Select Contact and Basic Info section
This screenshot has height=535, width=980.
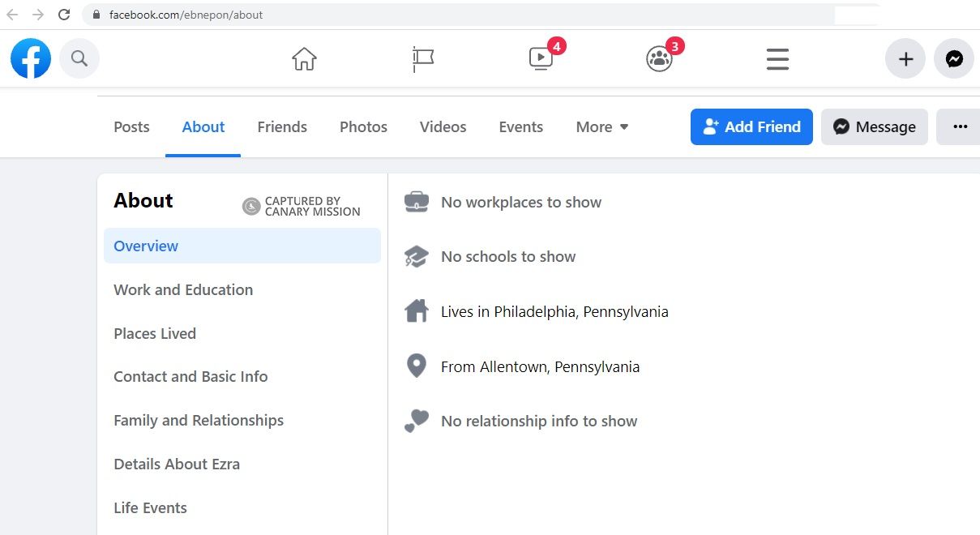pyautogui.click(x=190, y=376)
